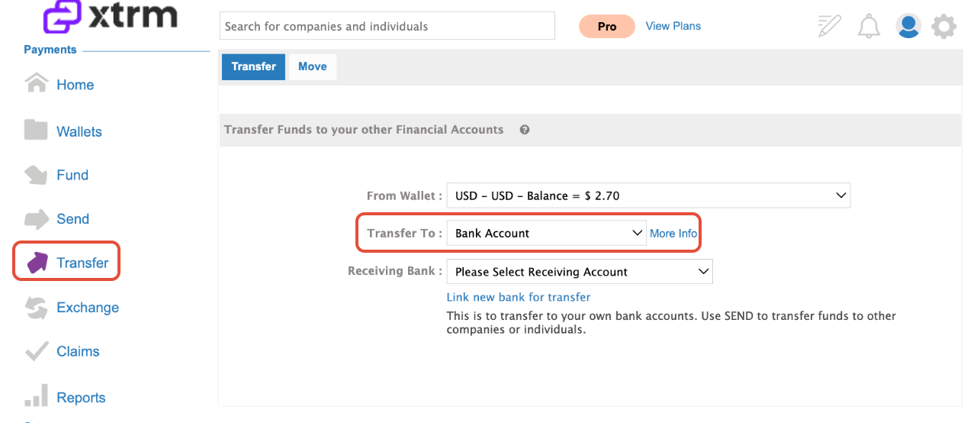The height and width of the screenshot is (423, 980).
Task: Open Wallets via the folder icon
Action: pyautogui.click(x=36, y=130)
